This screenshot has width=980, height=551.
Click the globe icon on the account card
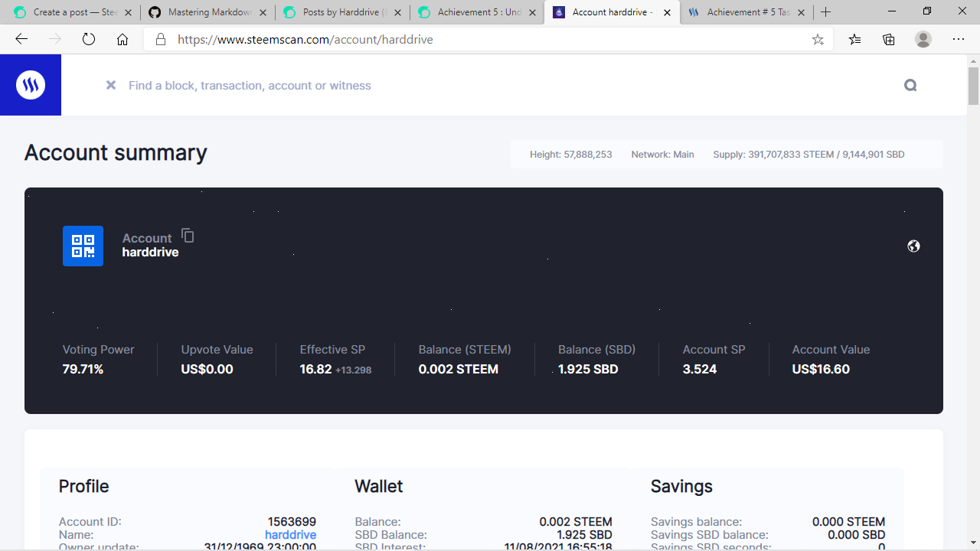pyautogui.click(x=913, y=246)
